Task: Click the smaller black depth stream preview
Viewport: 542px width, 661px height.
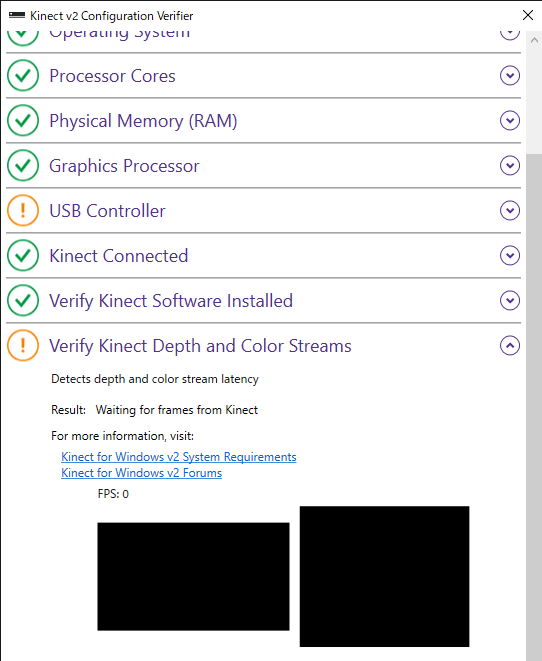Action: pyautogui.click(x=193, y=577)
